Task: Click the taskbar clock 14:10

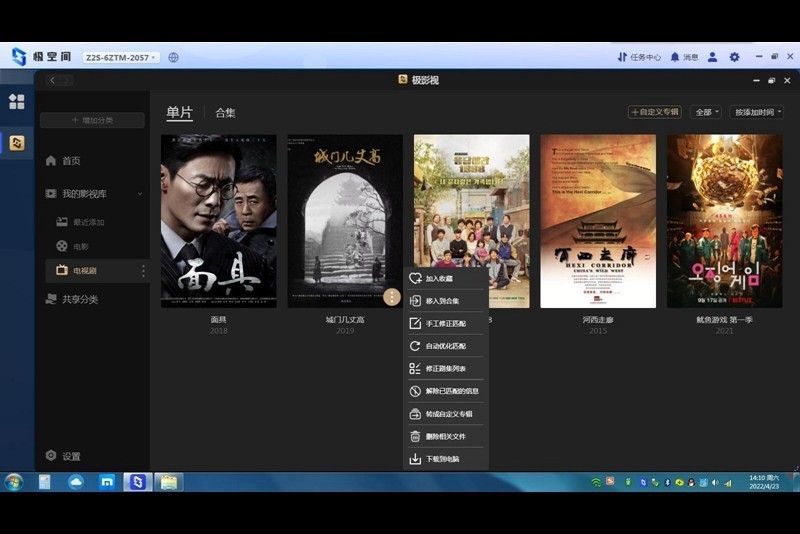Action: point(764,482)
